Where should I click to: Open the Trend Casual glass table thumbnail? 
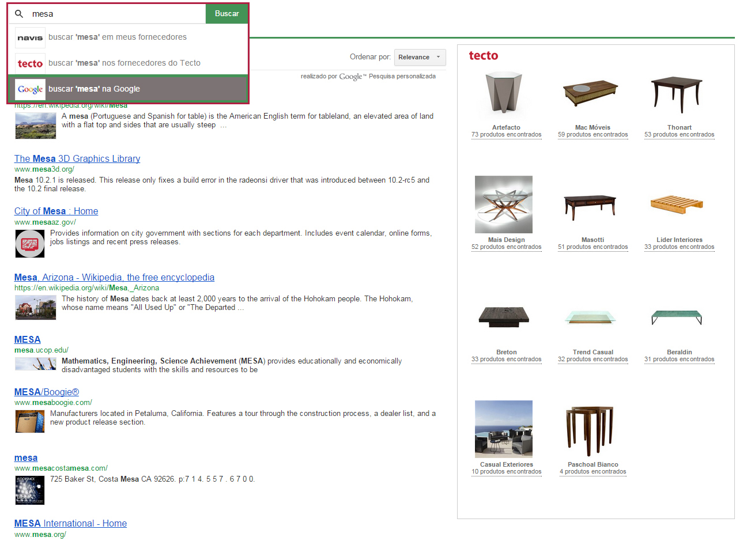(590, 317)
